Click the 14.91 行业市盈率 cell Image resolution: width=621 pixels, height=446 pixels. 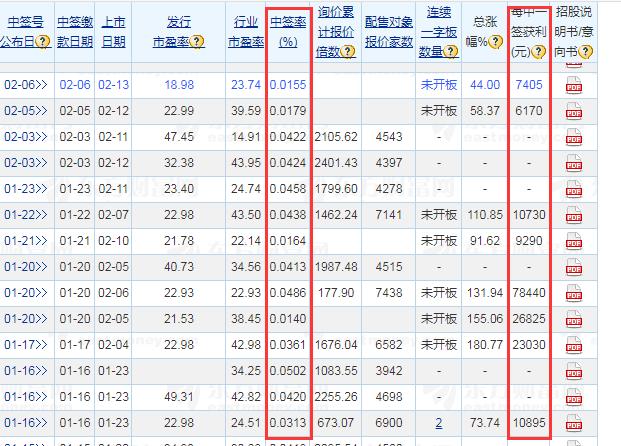[246, 137]
